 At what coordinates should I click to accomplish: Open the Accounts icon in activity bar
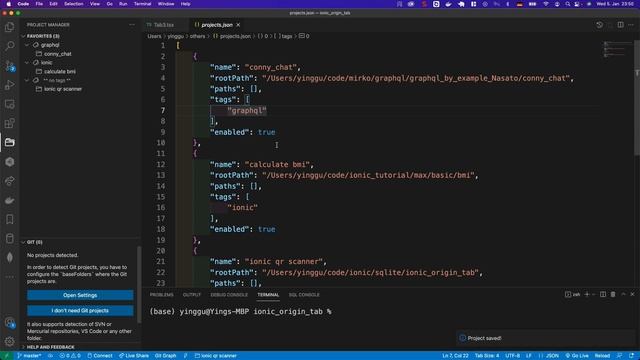point(9,322)
